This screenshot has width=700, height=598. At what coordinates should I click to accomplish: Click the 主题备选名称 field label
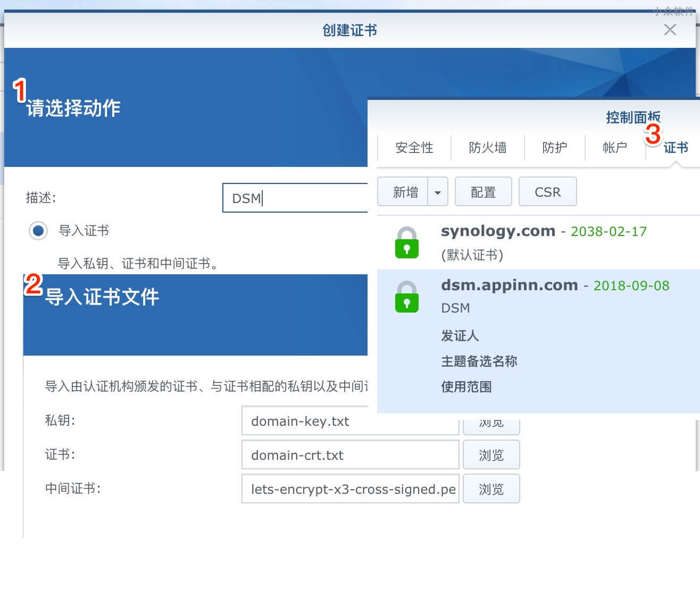point(479,361)
